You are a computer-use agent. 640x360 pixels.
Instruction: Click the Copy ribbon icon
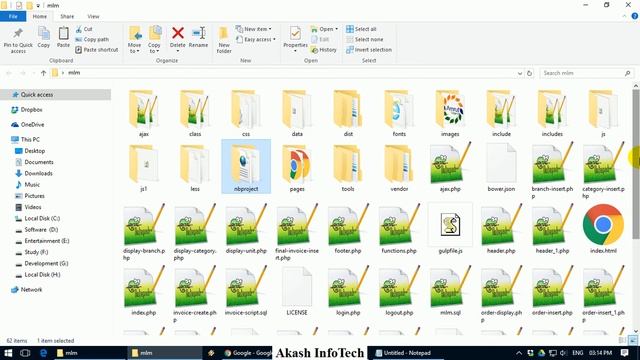pos(44,33)
